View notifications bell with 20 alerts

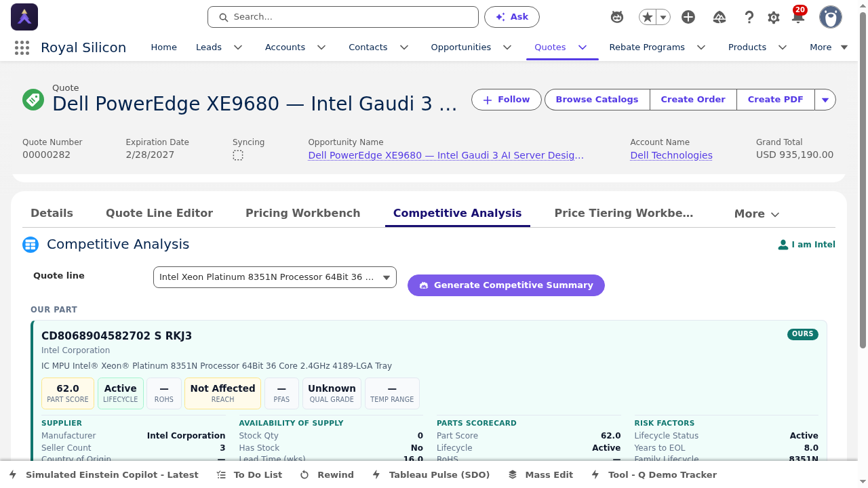[798, 16]
